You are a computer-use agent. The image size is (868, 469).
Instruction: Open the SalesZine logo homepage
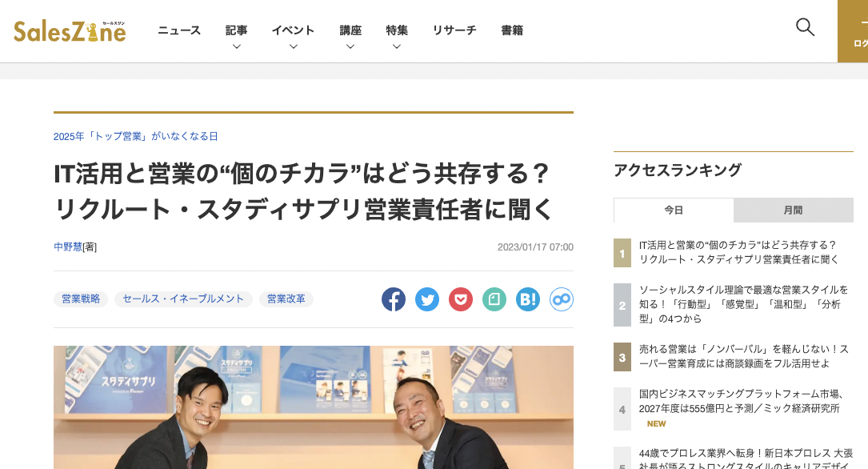click(x=70, y=31)
